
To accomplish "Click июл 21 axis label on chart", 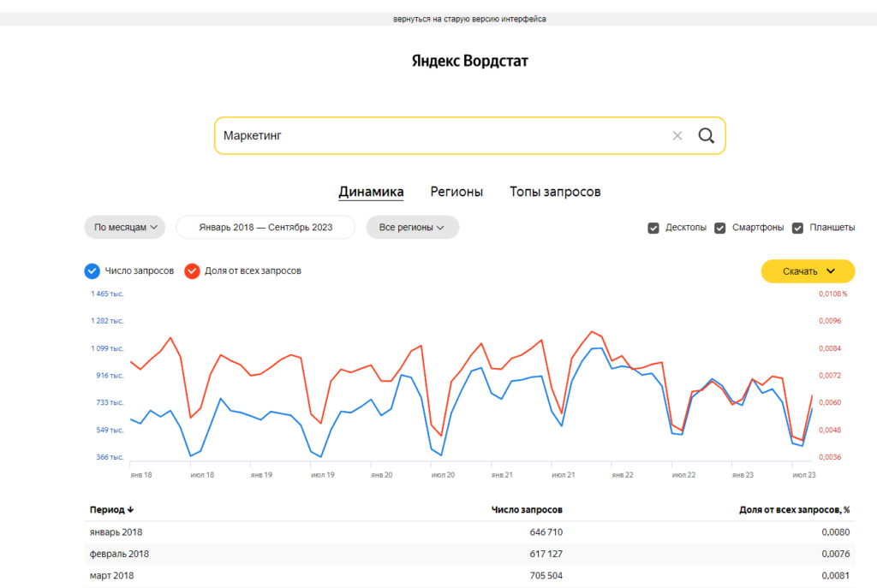I will (x=563, y=475).
